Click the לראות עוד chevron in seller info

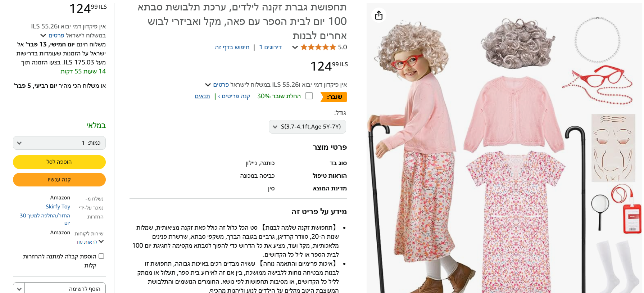coord(101,242)
